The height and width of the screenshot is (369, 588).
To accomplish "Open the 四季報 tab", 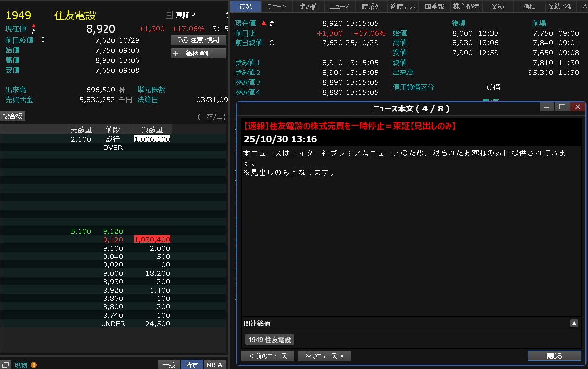I will pos(434,6).
